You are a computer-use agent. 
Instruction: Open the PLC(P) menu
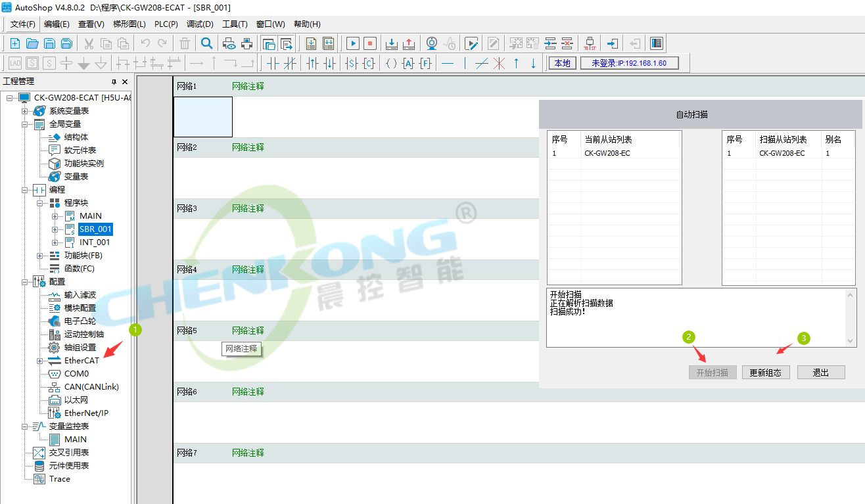point(166,24)
